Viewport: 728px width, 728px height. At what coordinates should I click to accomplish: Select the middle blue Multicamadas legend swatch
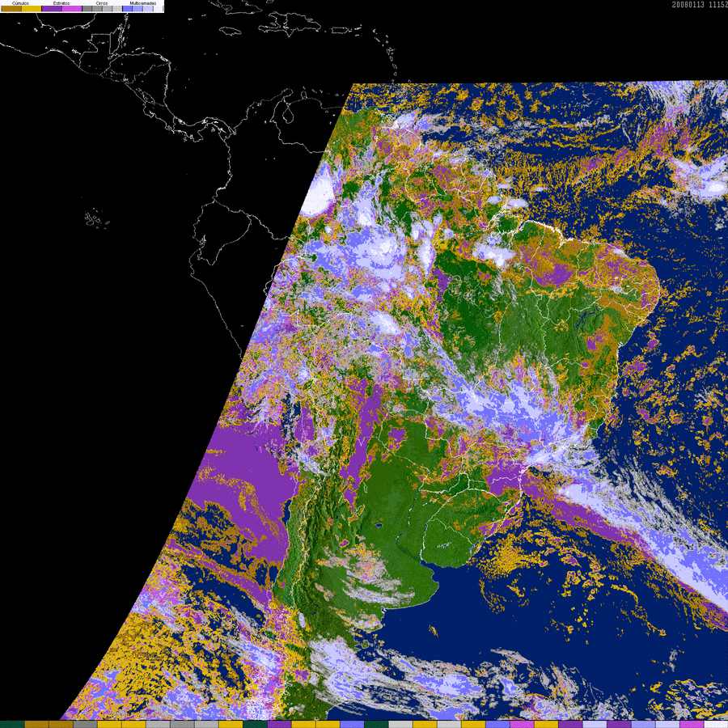pos(138,8)
